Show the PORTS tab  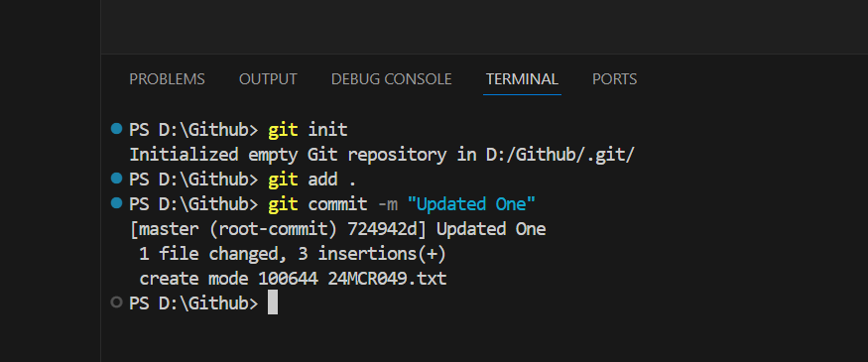pos(614,79)
